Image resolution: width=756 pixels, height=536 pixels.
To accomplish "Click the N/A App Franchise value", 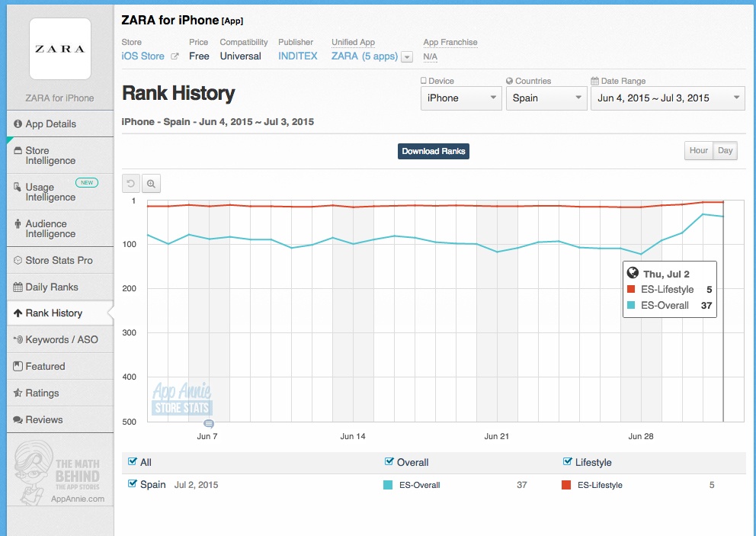I will pyautogui.click(x=430, y=57).
